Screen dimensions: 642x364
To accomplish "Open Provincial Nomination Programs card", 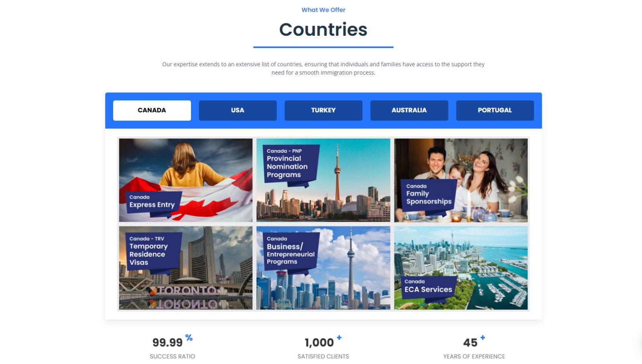I will pos(323,180).
